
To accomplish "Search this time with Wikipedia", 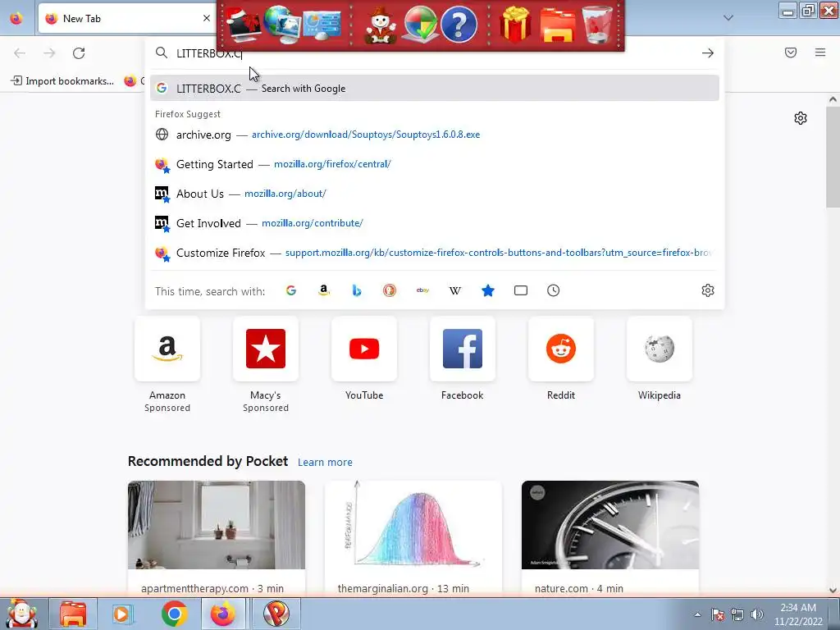I will point(454,290).
